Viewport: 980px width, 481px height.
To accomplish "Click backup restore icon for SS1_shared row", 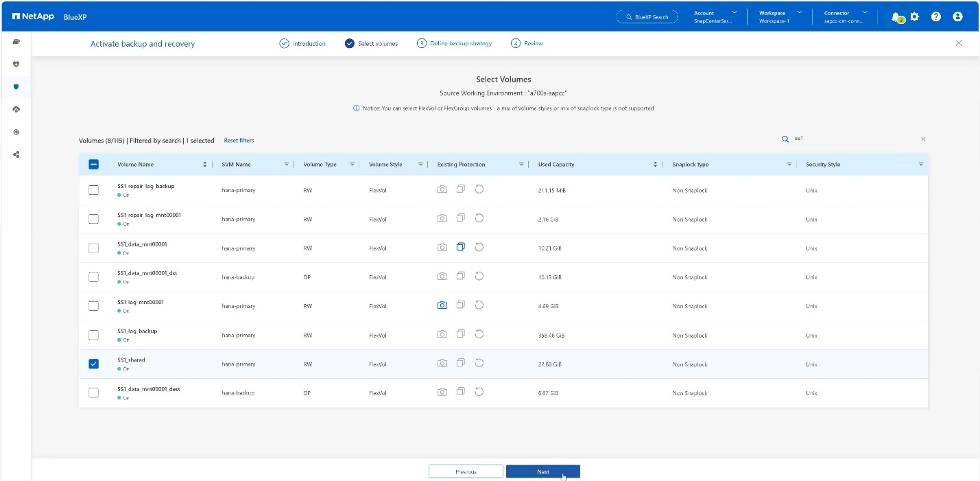I will click(479, 363).
